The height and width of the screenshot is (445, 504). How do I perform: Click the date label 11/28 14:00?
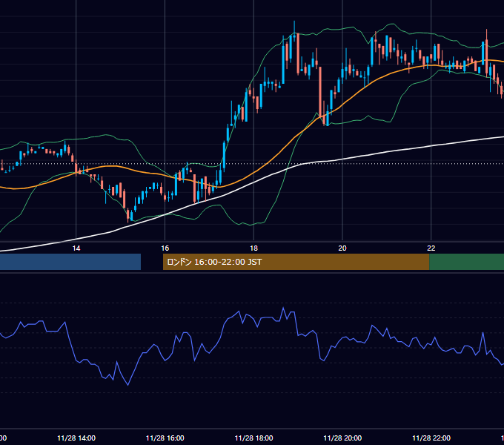pyautogui.click(x=76, y=438)
